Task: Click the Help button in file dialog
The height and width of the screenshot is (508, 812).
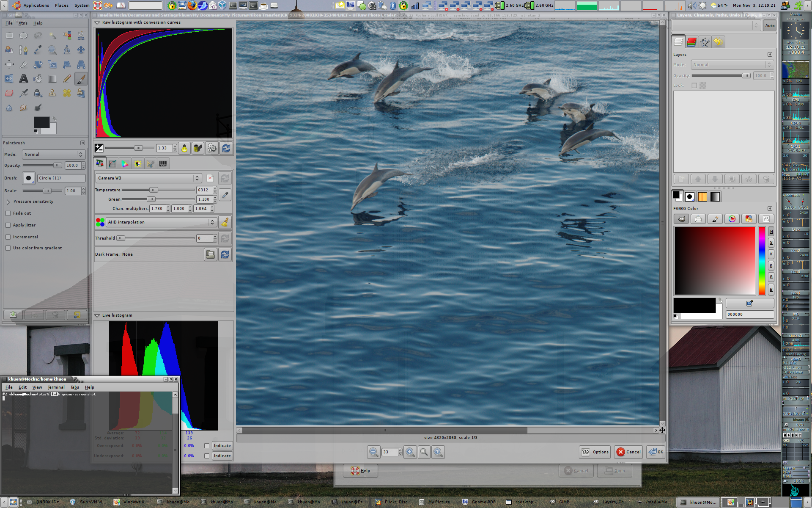Action: (360, 471)
